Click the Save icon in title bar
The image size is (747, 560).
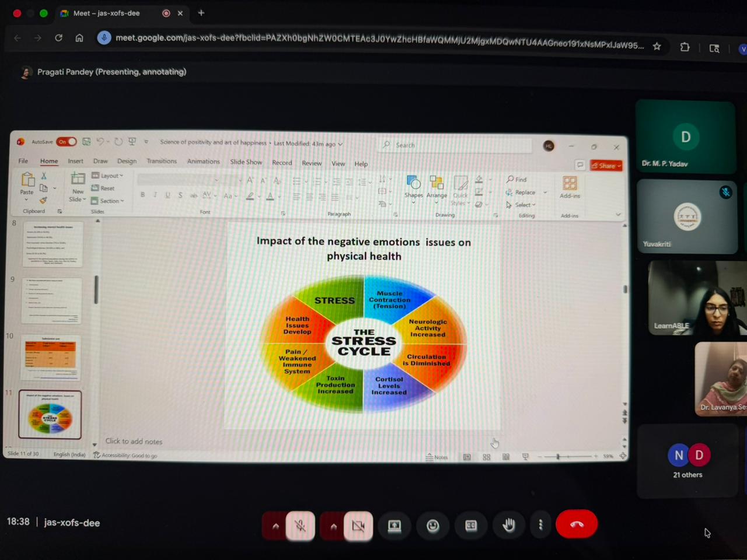point(86,142)
